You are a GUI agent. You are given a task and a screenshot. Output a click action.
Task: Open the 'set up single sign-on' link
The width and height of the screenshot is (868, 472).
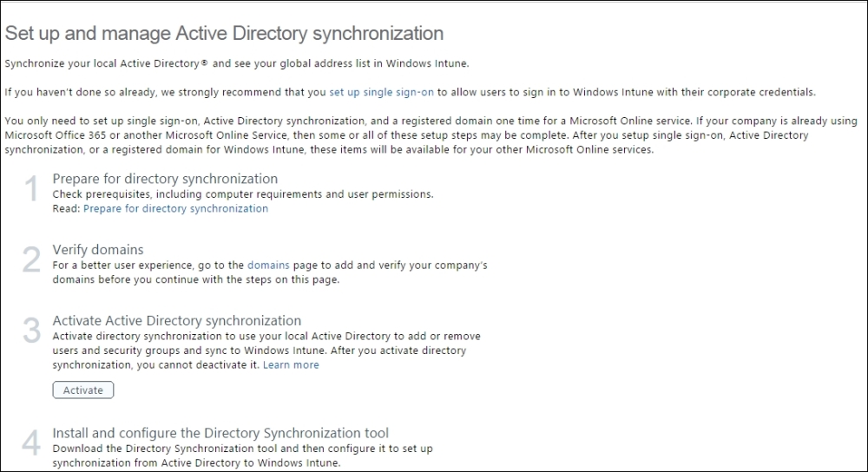[x=381, y=93]
